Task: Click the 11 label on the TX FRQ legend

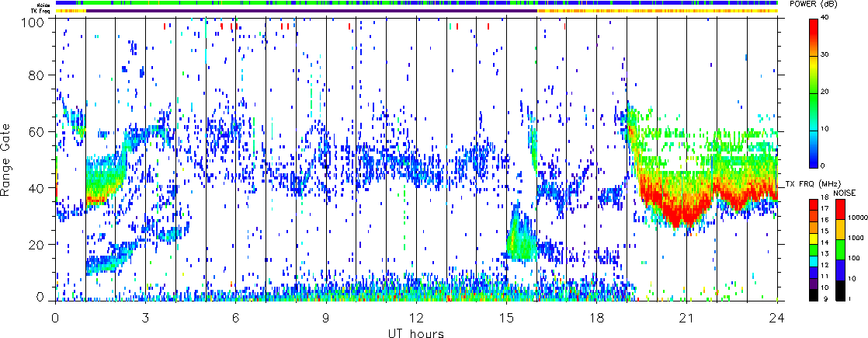Action: pos(825,276)
